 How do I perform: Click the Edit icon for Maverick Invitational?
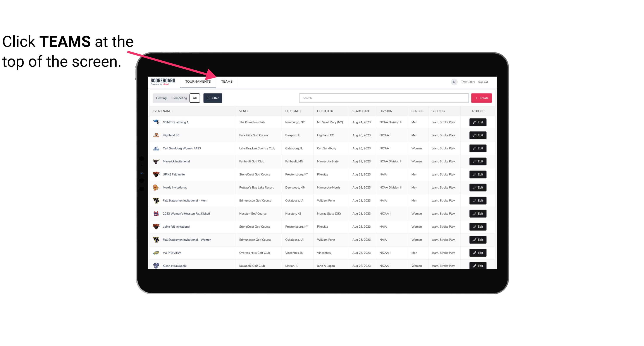[478, 161]
